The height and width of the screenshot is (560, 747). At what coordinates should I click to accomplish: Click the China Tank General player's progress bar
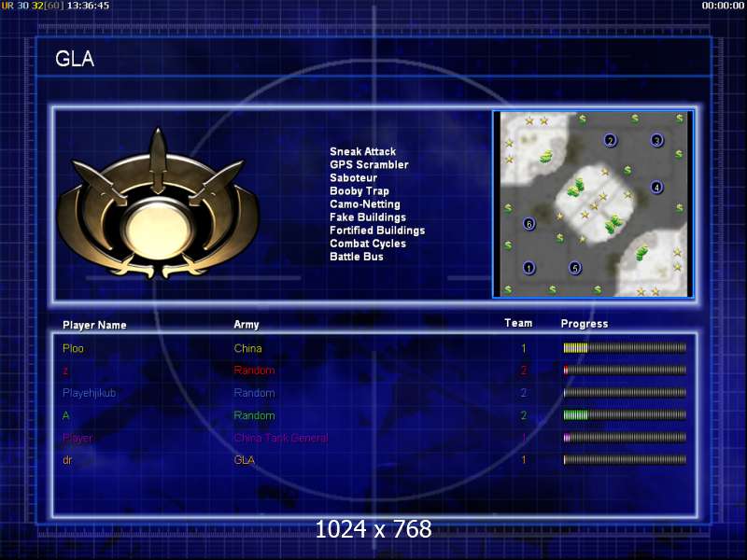click(x=625, y=438)
